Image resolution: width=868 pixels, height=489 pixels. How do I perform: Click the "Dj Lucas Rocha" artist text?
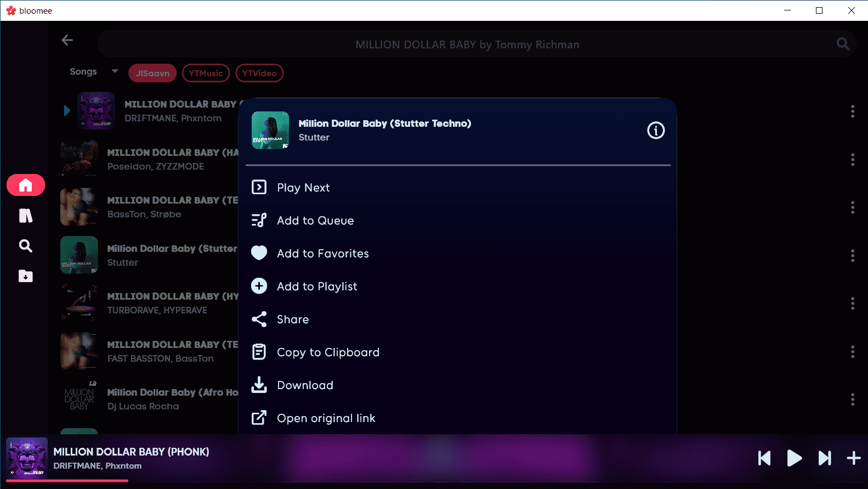[143, 406]
